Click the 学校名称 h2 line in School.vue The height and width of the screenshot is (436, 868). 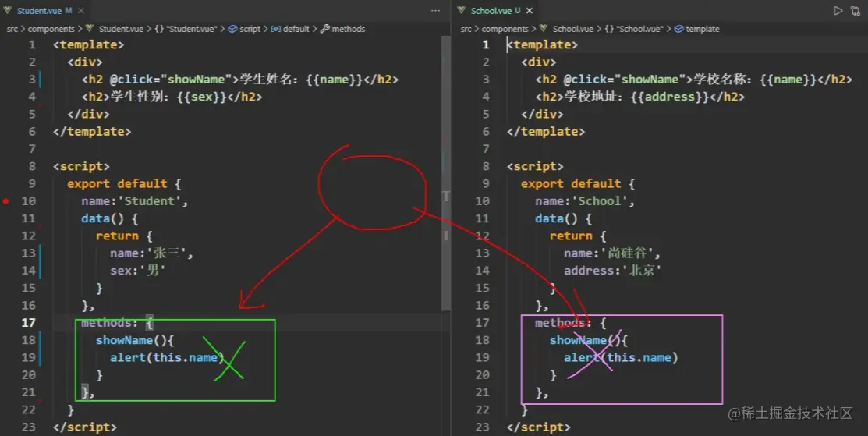pos(693,79)
